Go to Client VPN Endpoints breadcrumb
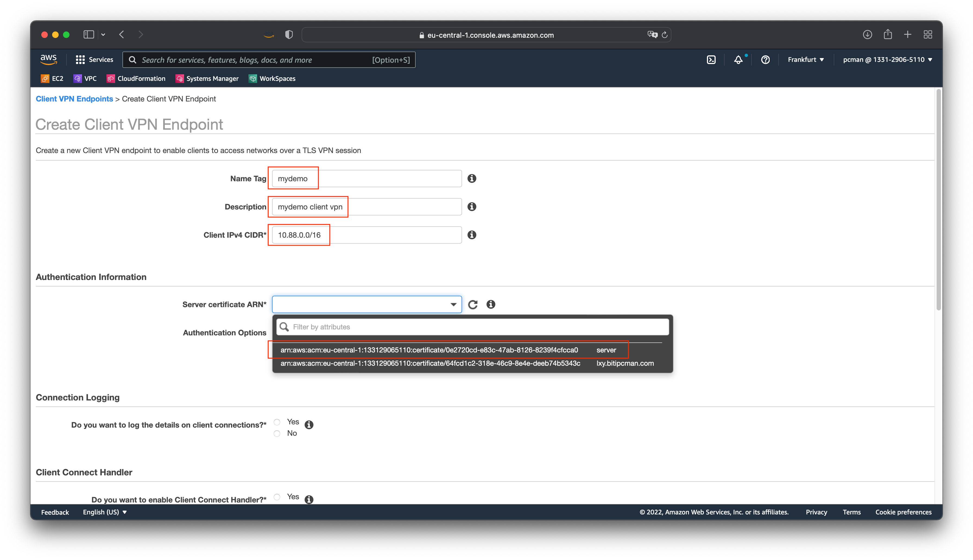This screenshot has width=973, height=560. tap(74, 99)
